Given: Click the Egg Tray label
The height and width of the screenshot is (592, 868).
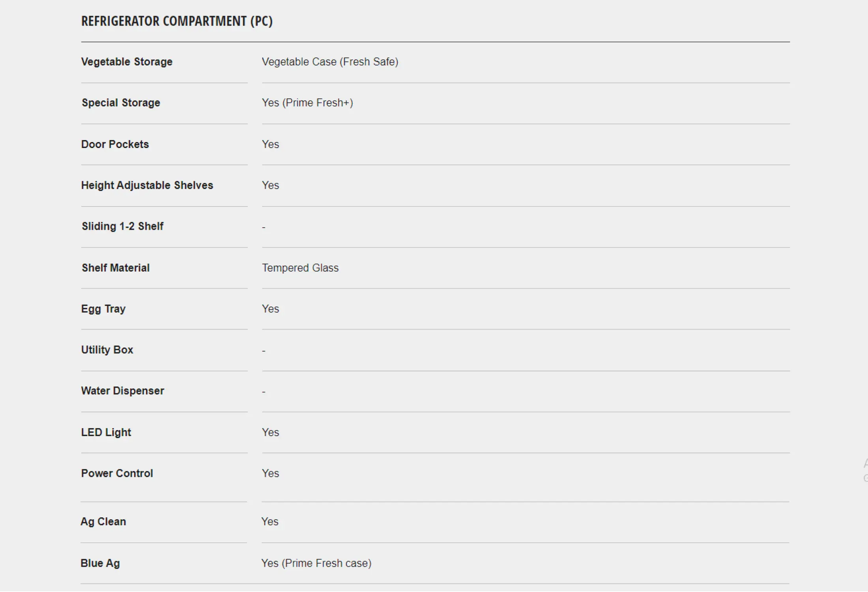Looking at the screenshot, I should 103,309.
